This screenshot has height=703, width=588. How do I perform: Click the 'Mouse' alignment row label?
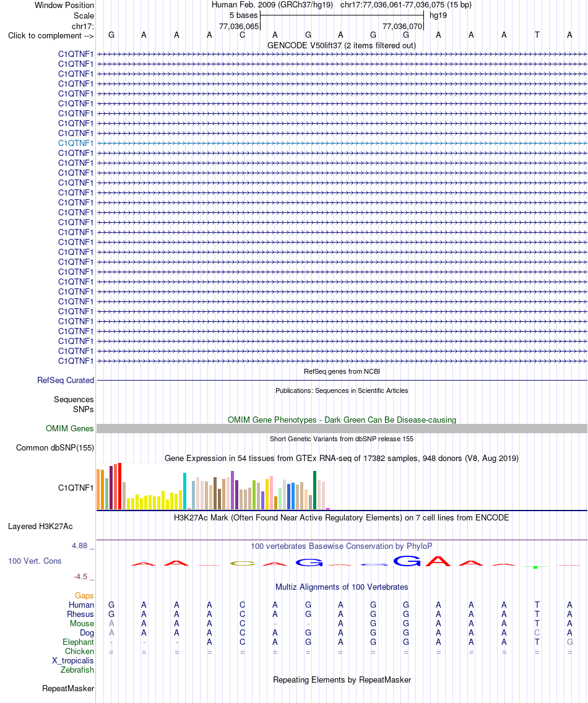coord(82,624)
